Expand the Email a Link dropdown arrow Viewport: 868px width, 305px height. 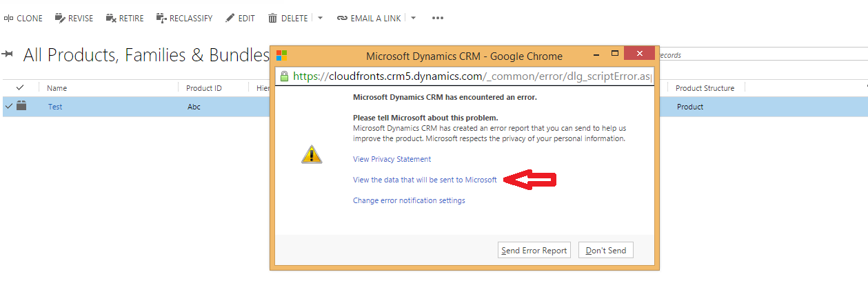(x=414, y=19)
